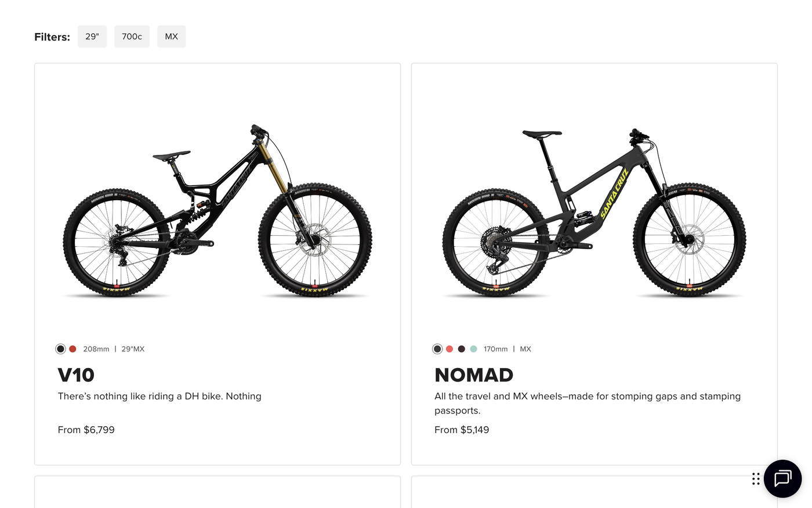Toggle the 700c filter chip
The image size is (812, 508).
tap(132, 36)
